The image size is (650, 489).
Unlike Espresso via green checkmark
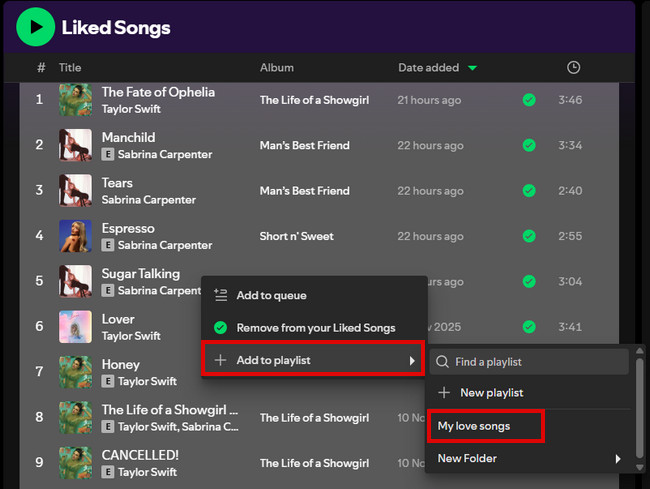click(x=529, y=236)
